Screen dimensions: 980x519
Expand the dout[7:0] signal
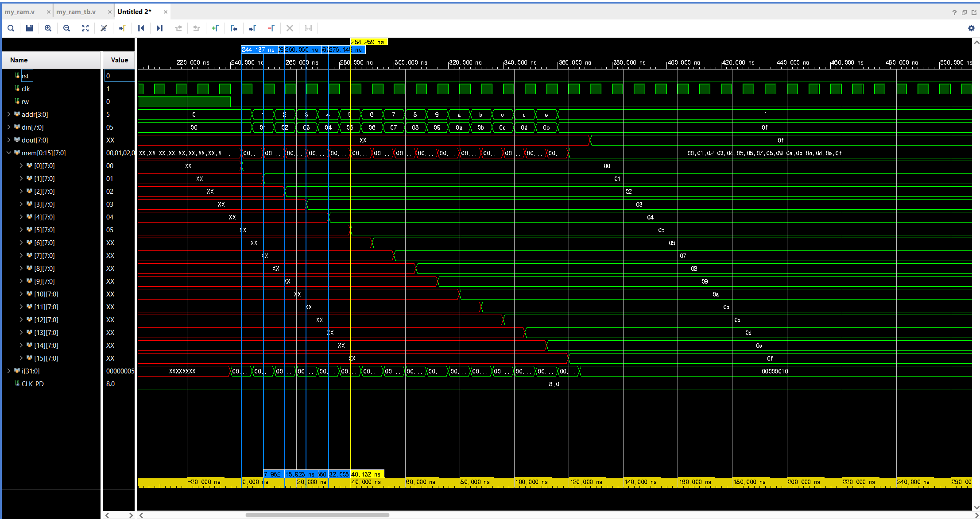[8, 140]
